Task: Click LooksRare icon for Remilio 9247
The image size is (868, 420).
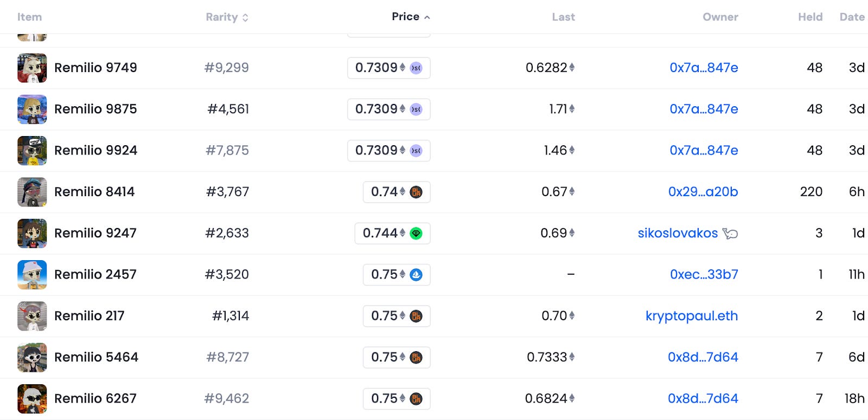Action: pos(416,233)
